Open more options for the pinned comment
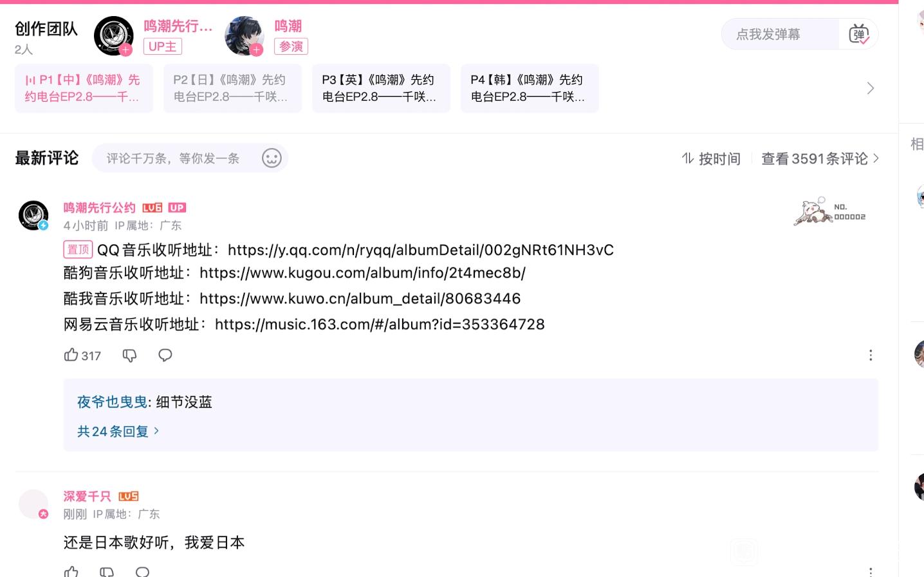 [871, 355]
